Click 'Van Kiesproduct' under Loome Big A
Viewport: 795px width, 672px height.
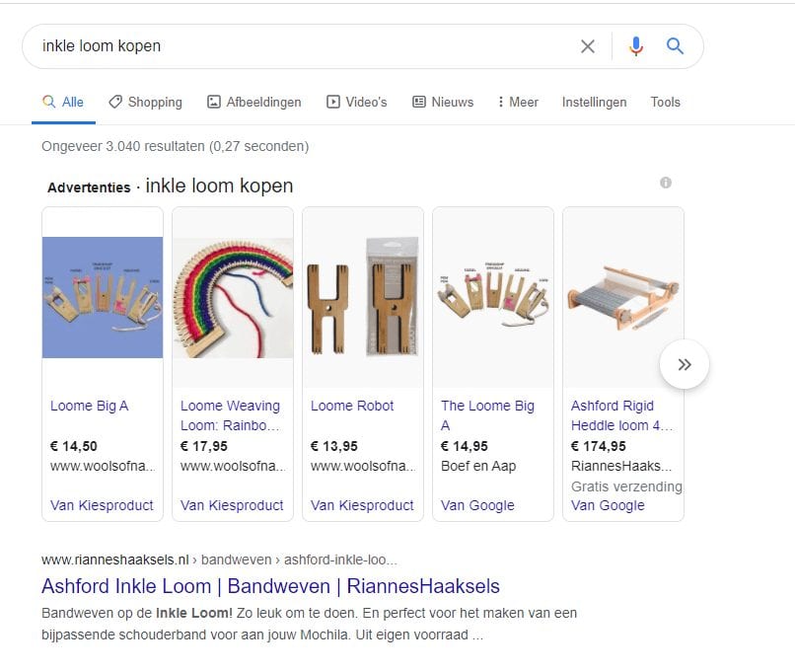point(102,505)
